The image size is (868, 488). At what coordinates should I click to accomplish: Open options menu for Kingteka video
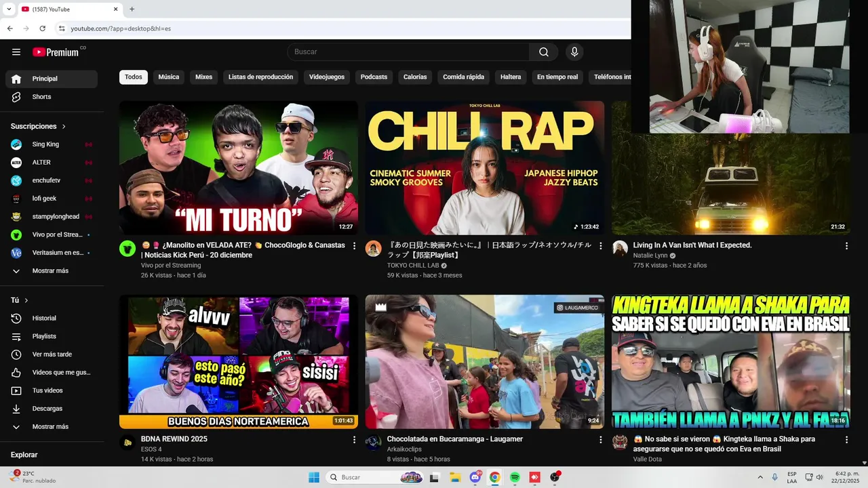[846, 440]
